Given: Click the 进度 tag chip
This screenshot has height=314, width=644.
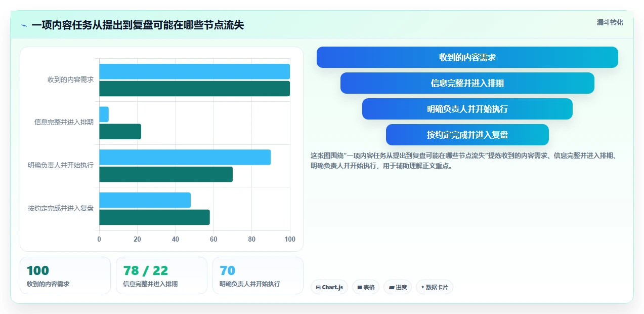Looking at the screenshot, I should click(x=398, y=287).
